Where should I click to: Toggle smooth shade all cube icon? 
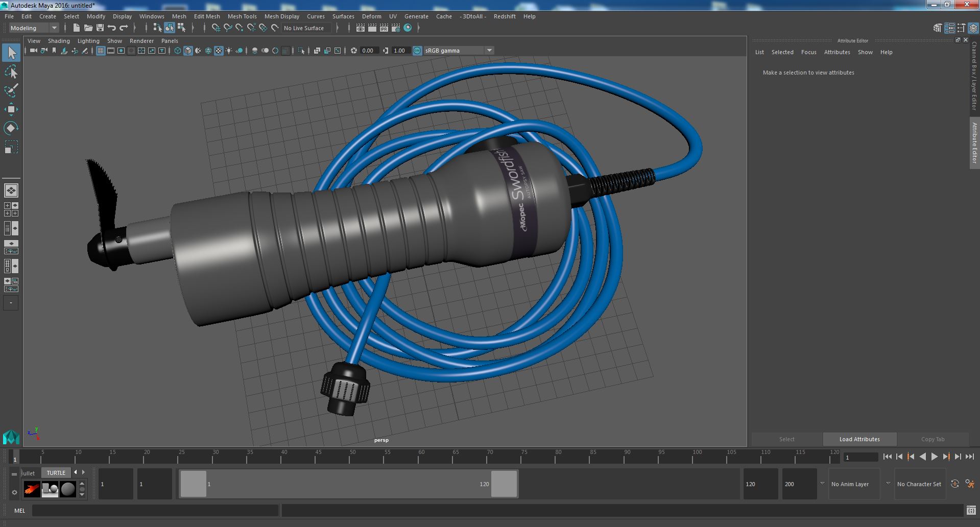[188, 51]
